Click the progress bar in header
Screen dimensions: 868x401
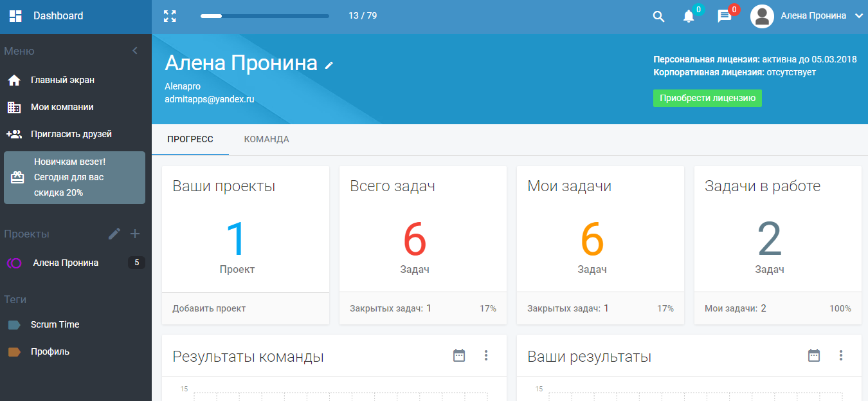tap(265, 16)
